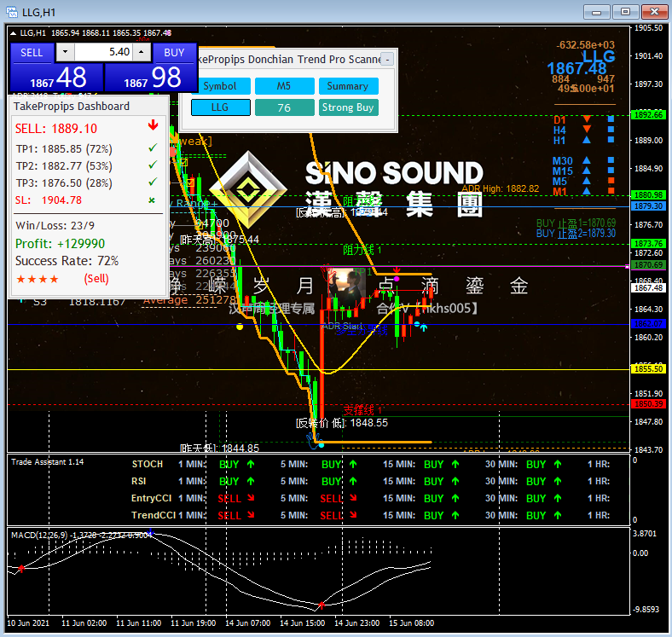Click the Success Rate: 72% text
Viewport: 672px width, 637px height.
(x=67, y=261)
